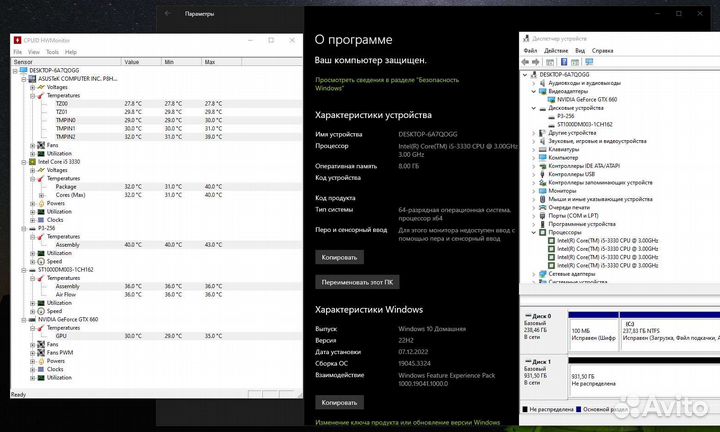The width and height of the screenshot is (720, 432).
Task: Open Tools menu in HWMonitor
Action: pyautogui.click(x=52, y=52)
